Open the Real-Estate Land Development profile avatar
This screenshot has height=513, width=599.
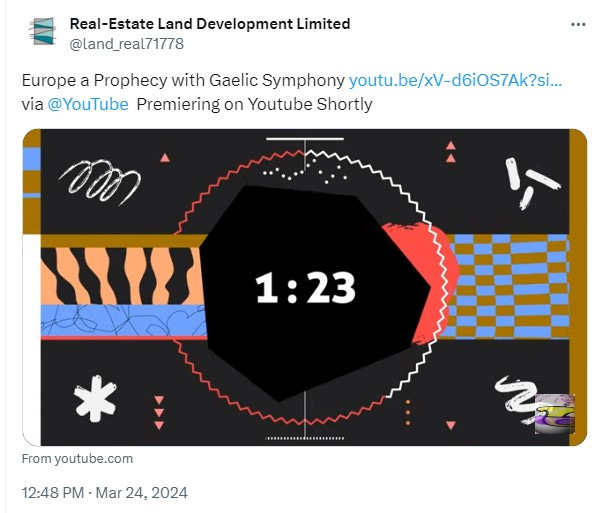[42, 31]
